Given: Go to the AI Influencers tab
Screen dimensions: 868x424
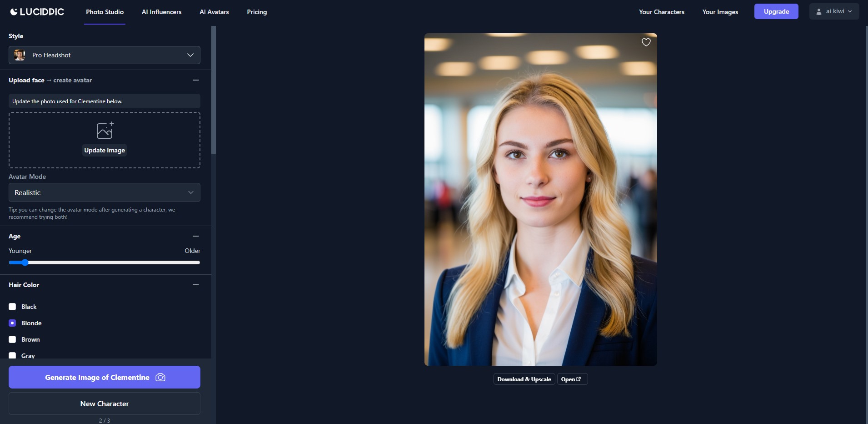Looking at the screenshot, I should pyautogui.click(x=161, y=12).
